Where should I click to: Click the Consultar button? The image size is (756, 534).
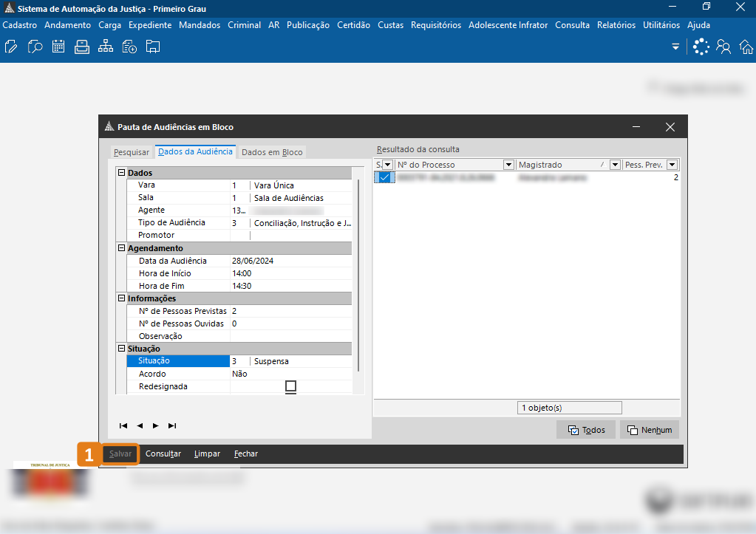click(x=163, y=454)
